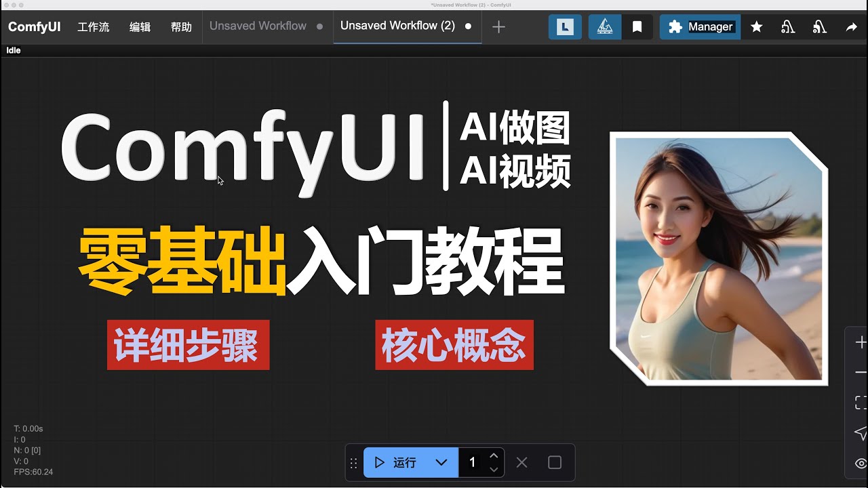Viewport: 868px width, 488px height.
Task: Zoom in with the canvas plus button
Action: (x=860, y=343)
